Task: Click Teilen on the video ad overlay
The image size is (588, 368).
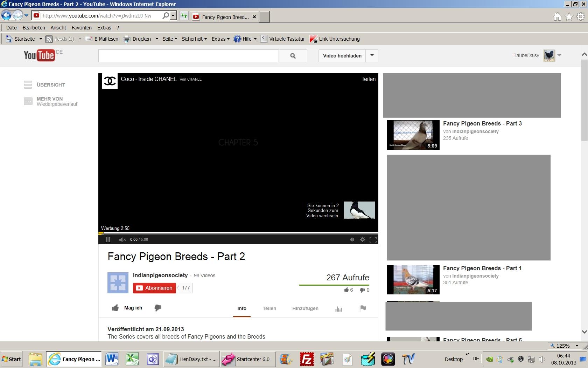Action: click(368, 79)
